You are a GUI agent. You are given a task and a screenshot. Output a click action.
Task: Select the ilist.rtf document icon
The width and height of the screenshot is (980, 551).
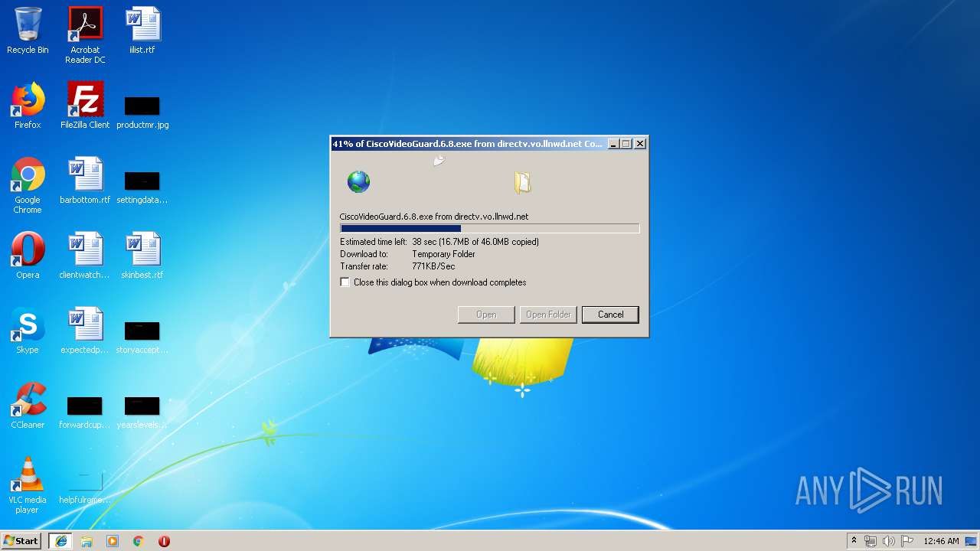tap(142, 31)
